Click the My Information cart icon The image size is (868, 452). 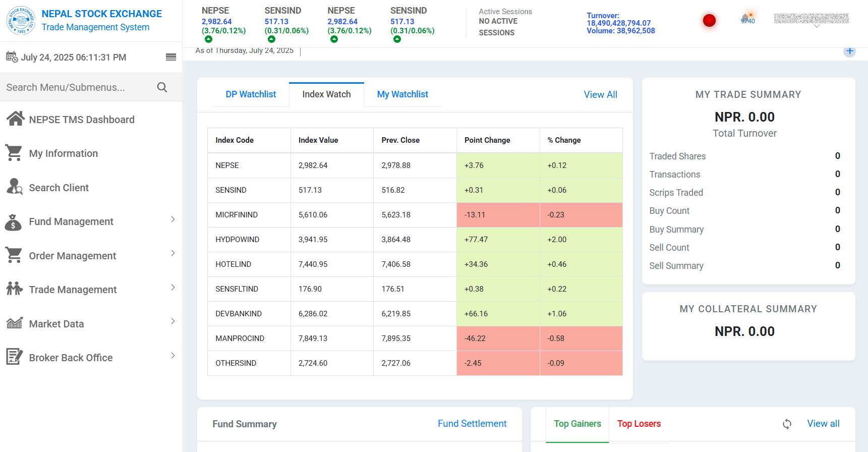14,153
